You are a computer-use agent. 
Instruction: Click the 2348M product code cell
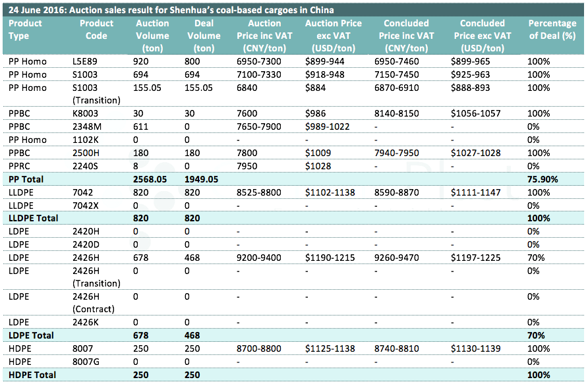(x=86, y=126)
